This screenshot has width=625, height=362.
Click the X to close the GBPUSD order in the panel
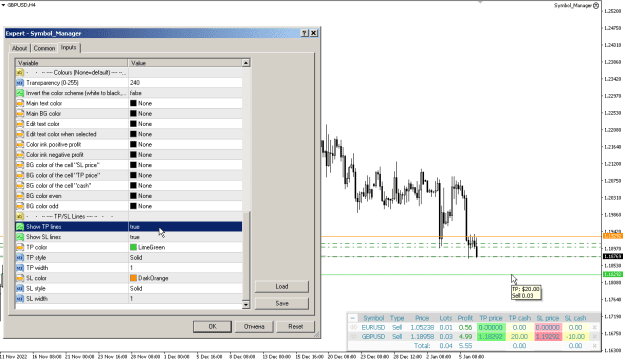pyautogui.click(x=594, y=337)
